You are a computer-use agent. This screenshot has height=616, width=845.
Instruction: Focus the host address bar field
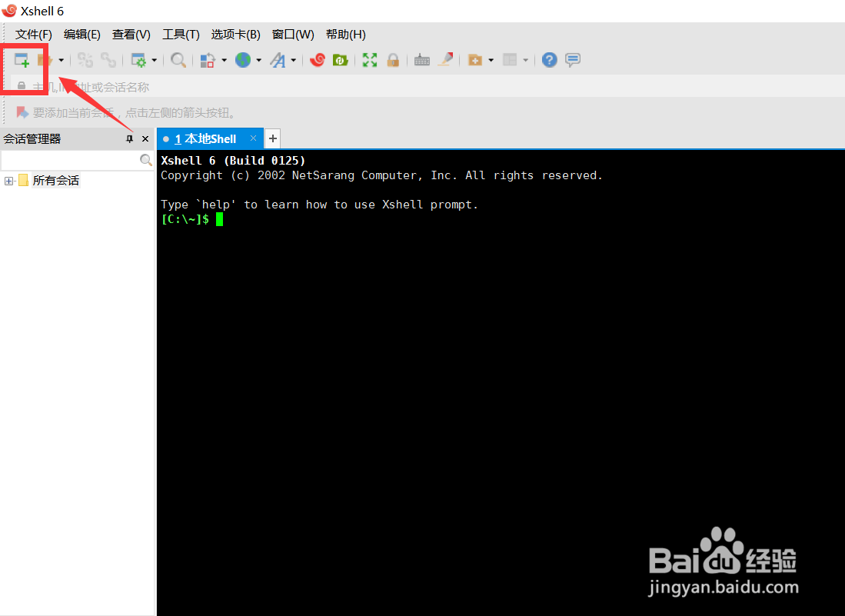point(428,87)
